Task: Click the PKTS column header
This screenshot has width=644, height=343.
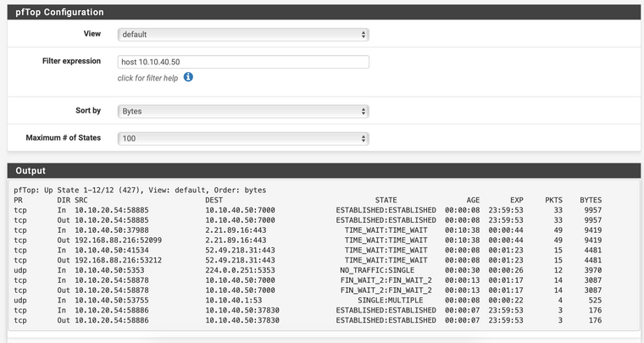Action: coord(553,200)
